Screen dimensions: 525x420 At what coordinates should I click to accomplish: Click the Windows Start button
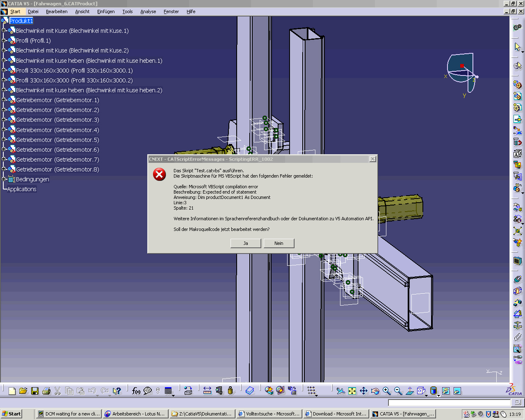[x=11, y=414]
